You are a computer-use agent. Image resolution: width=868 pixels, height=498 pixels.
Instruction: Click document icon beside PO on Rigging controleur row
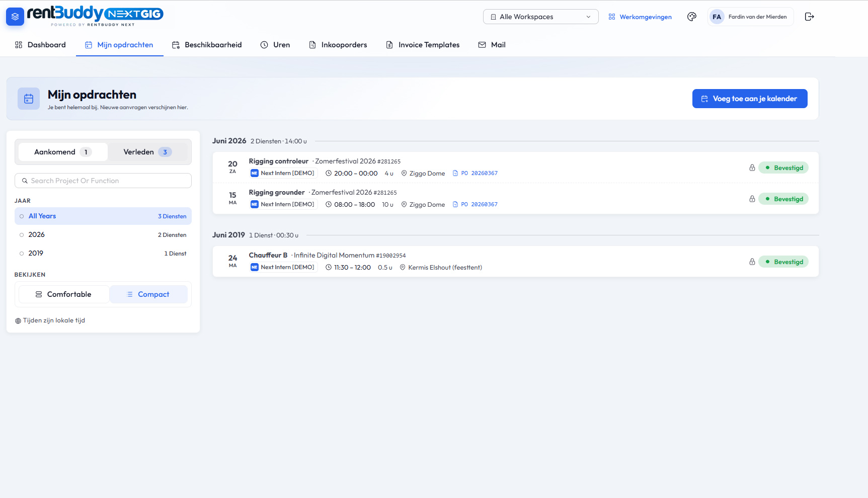455,173
